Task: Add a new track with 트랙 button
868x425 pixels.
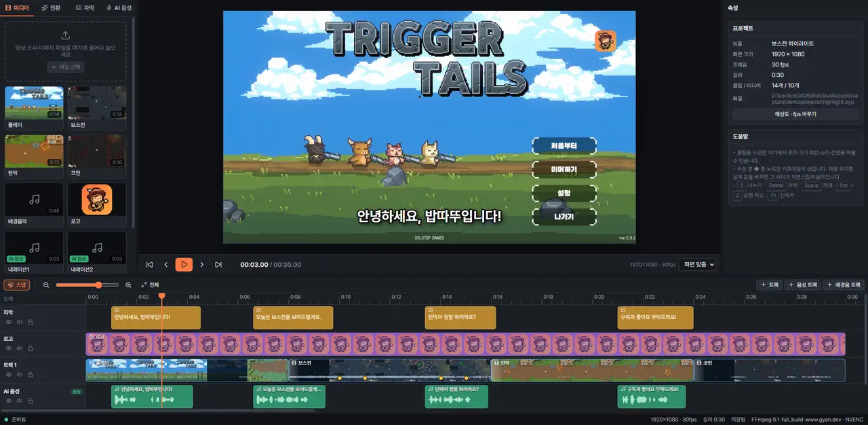Action: [x=770, y=285]
